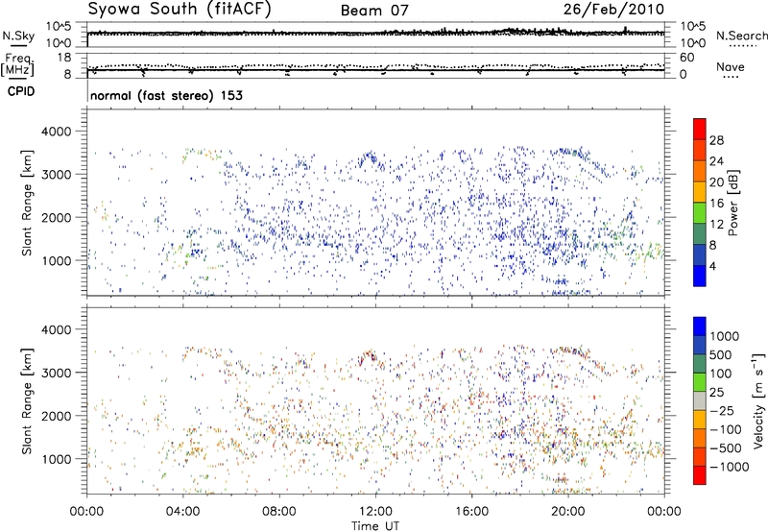Click the 'CPID' label
Image resolution: width=768 pixels, height=532 pixels.
[x=21, y=91]
